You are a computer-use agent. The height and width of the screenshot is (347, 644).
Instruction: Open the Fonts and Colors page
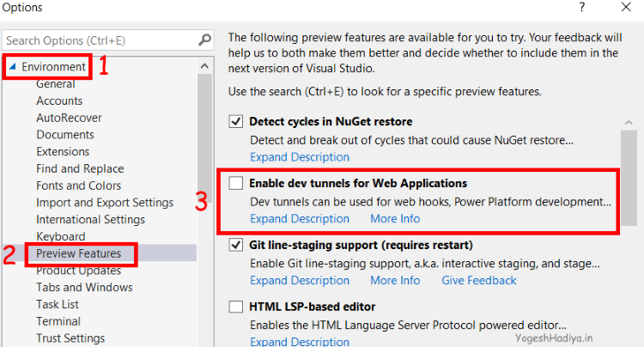78,186
